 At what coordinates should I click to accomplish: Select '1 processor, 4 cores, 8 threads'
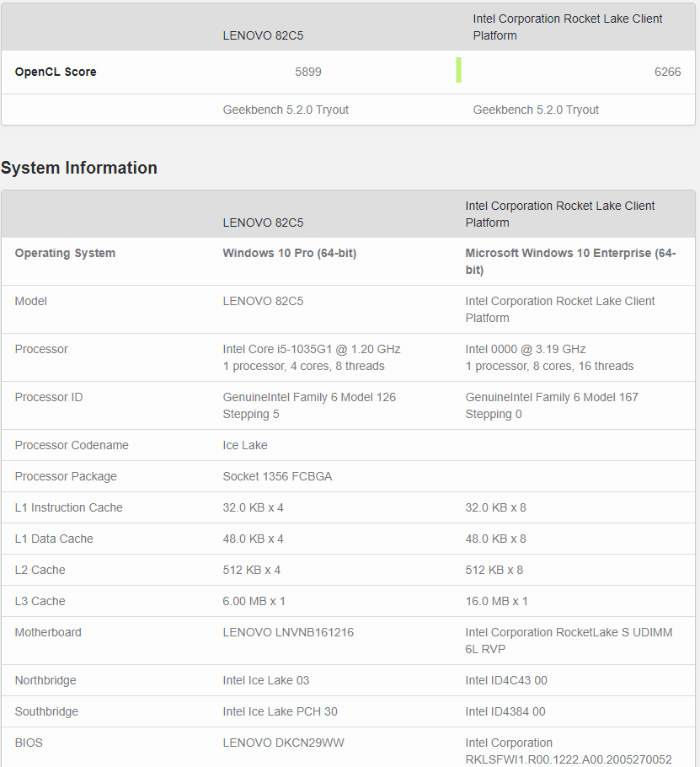point(303,367)
